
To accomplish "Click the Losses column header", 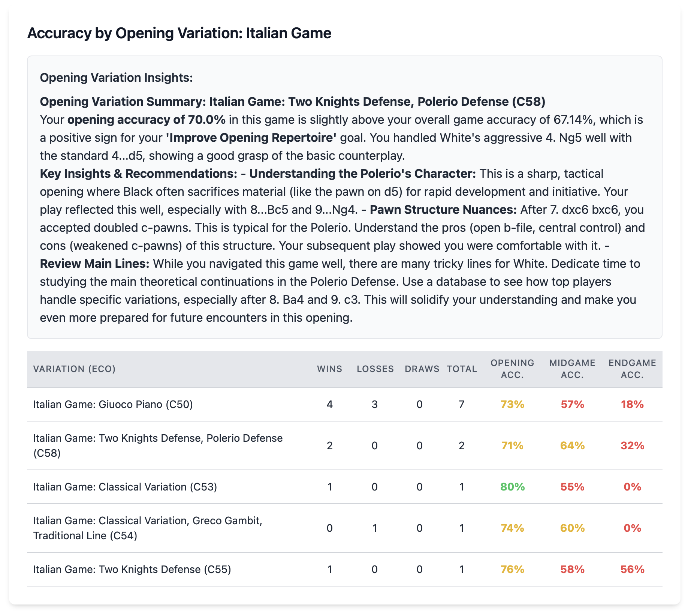I will click(375, 369).
